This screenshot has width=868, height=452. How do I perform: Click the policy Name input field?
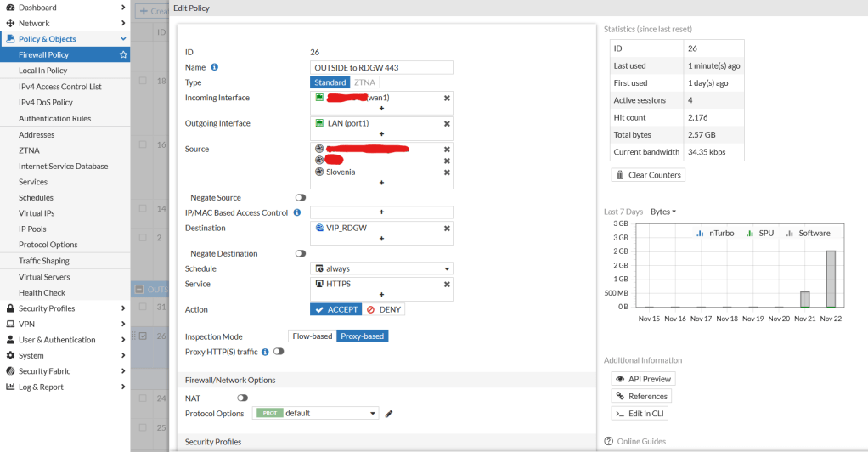(x=381, y=67)
